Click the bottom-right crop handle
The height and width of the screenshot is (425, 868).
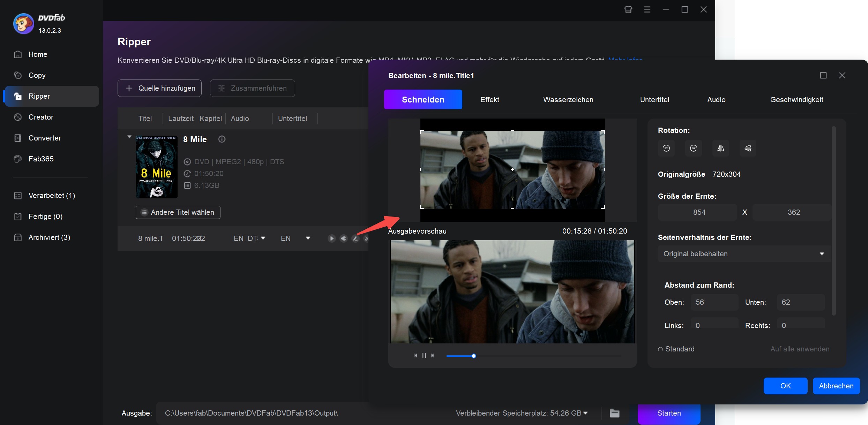tap(603, 207)
